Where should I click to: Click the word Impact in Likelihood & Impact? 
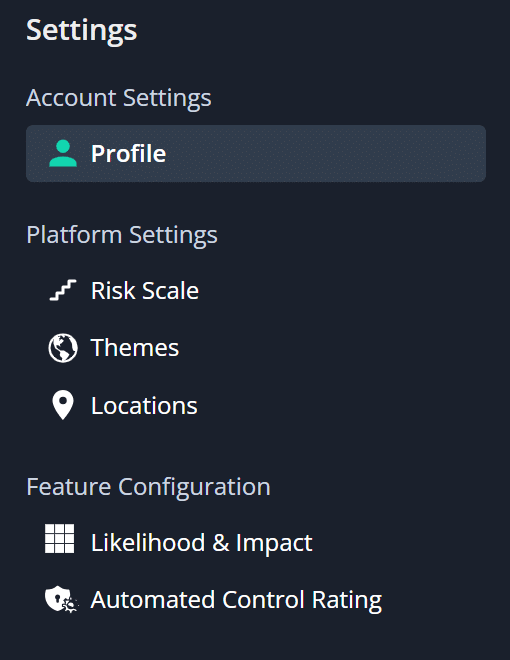tap(274, 543)
